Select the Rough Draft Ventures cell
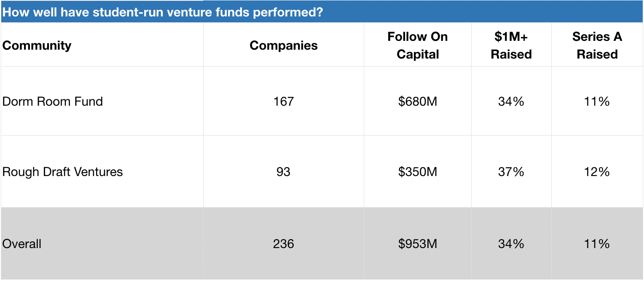The width and height of the screenshot is (644, 283). click(x=62, y=172)
